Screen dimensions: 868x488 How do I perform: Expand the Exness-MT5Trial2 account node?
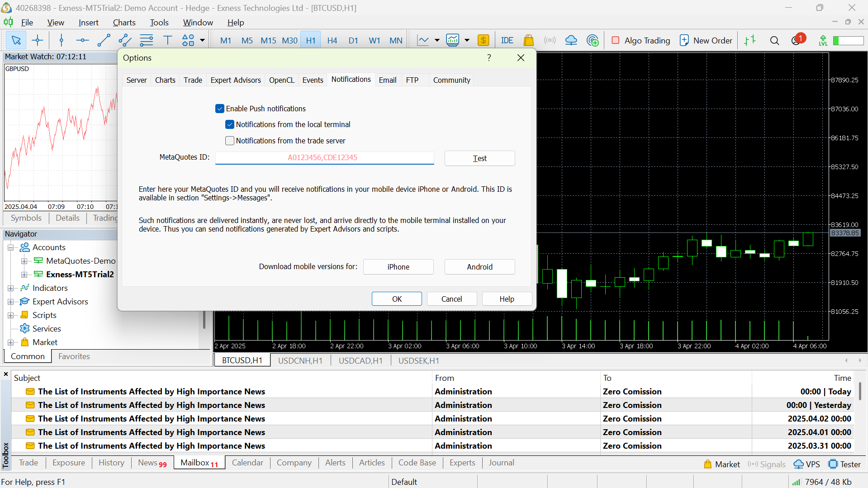pos(24,275)
